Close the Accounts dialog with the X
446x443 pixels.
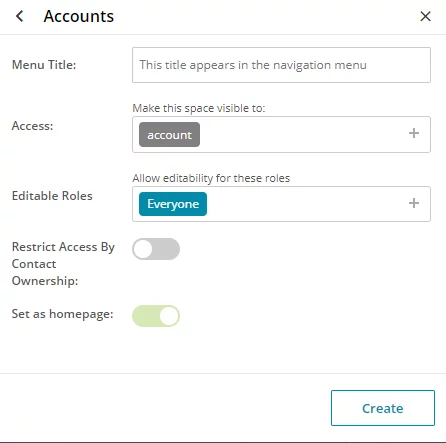[425, 16]
